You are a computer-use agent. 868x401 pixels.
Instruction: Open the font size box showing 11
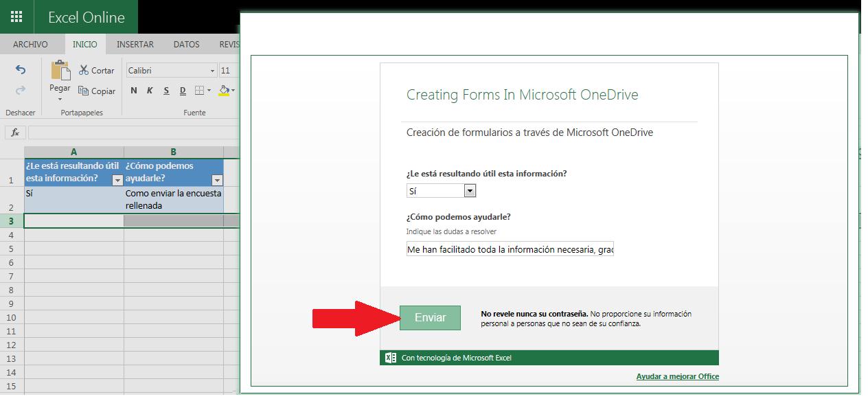click(x=229, y=70)
